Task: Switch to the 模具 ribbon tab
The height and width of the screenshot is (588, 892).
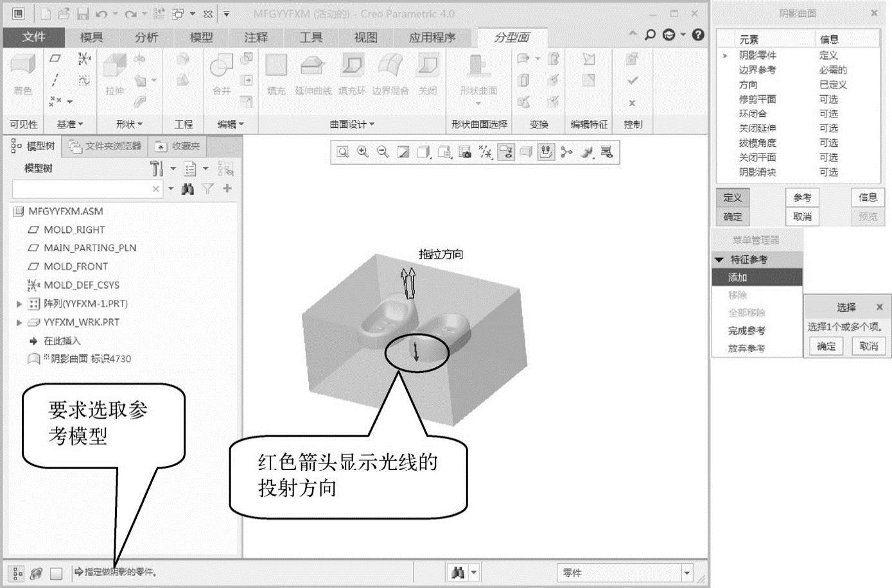Action: (x=91, y=37)
